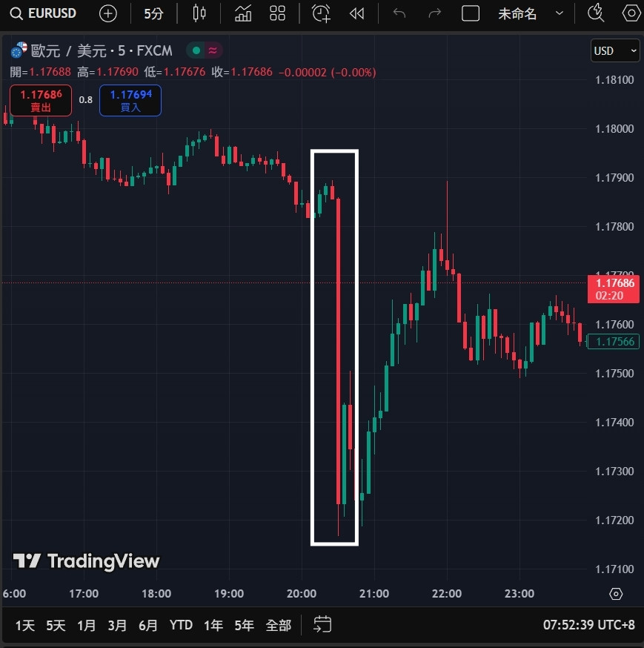644x648 pixels.
Task: Click the 21:00 time axis label
Action: (374, 594)
